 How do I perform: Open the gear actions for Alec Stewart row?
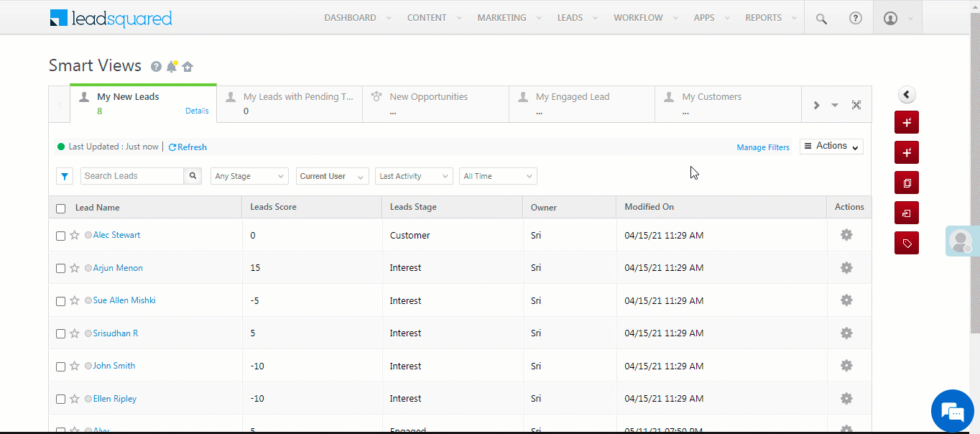[846, 235]
